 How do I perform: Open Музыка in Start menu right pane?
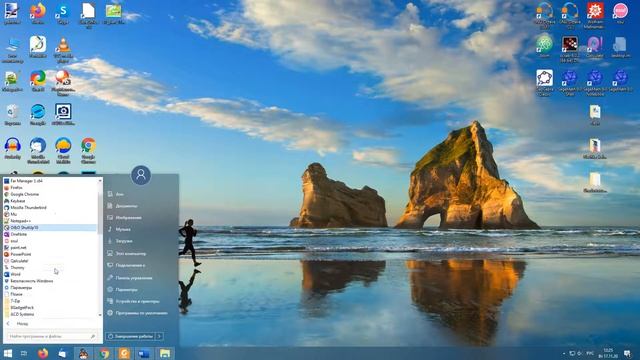(123, 229)
